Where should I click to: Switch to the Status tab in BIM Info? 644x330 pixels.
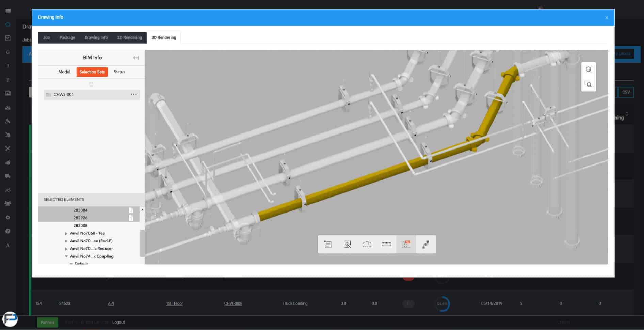[x=119, y=72]
